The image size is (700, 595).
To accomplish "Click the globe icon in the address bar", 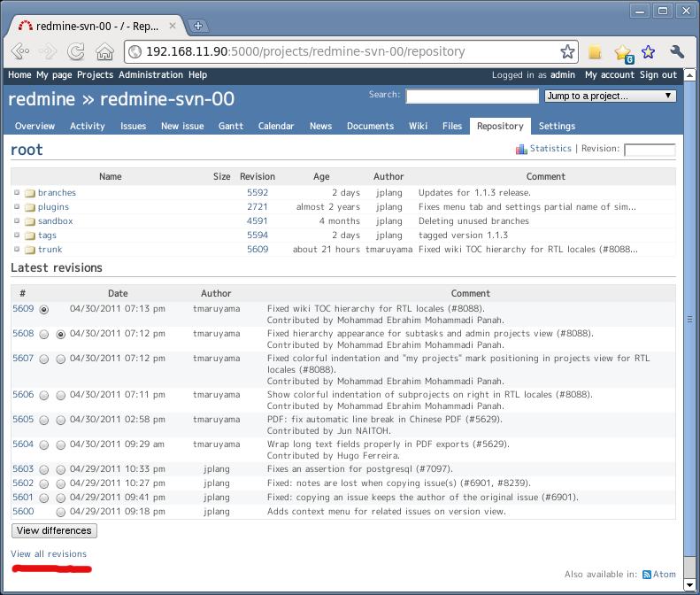I will click(135, 52).
